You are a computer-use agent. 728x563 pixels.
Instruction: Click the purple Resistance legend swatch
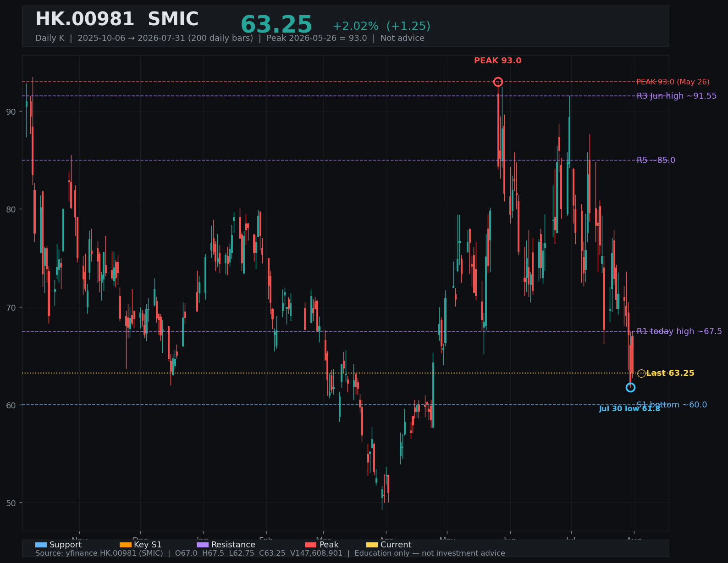pos(203,545)
